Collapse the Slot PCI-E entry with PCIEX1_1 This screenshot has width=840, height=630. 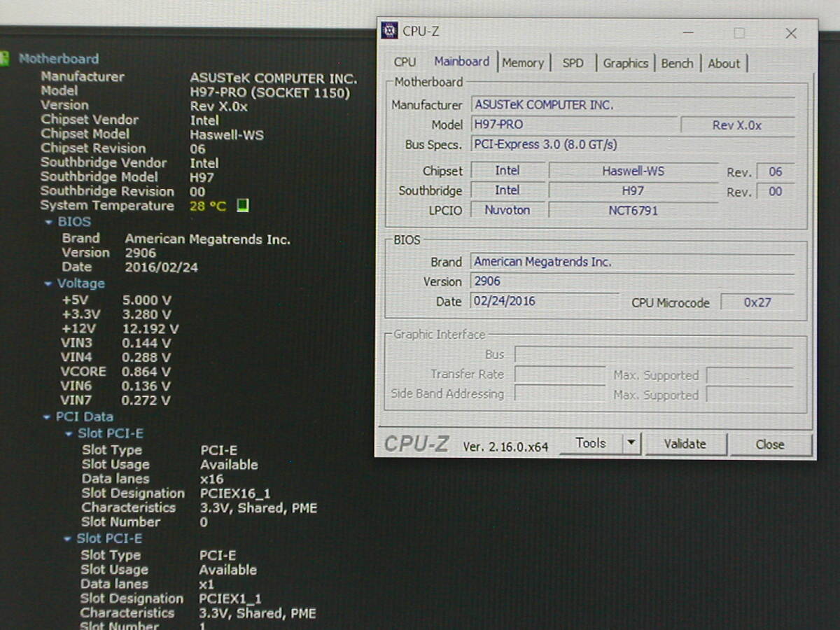[68, 539]
